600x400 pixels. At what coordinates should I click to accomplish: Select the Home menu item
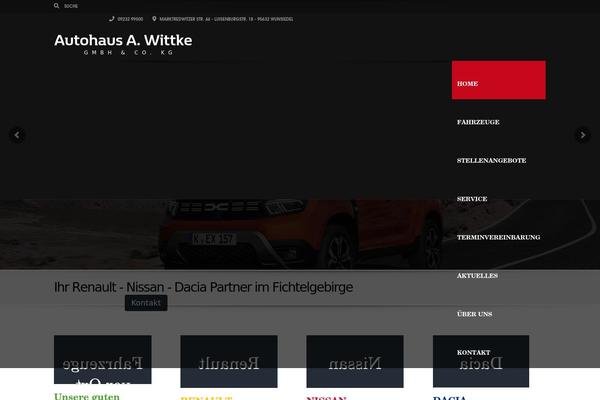(499, 80)
